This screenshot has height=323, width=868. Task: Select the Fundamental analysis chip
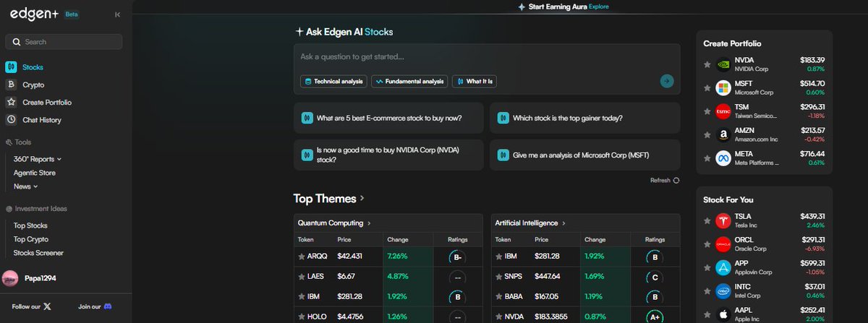(x=409, y=82)
